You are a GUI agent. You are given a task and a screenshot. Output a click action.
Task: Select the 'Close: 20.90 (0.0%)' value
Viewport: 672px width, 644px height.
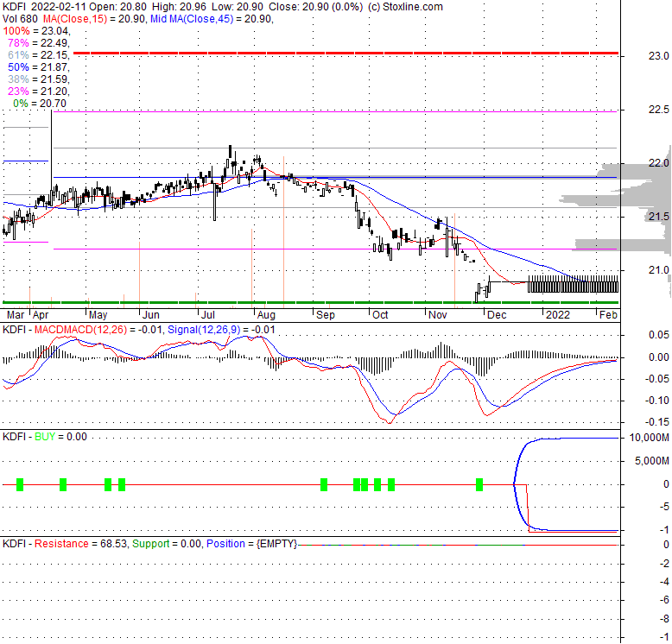click(x=315, y=7)
